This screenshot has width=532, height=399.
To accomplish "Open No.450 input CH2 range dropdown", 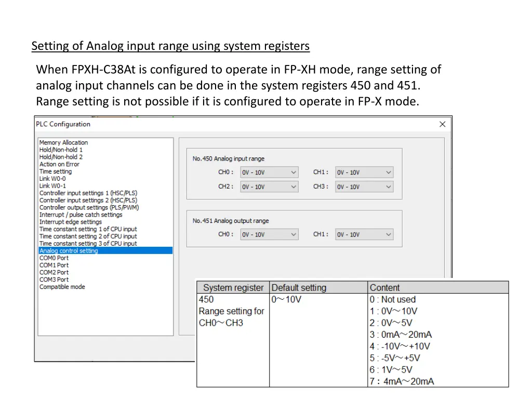I will point(270,187).
